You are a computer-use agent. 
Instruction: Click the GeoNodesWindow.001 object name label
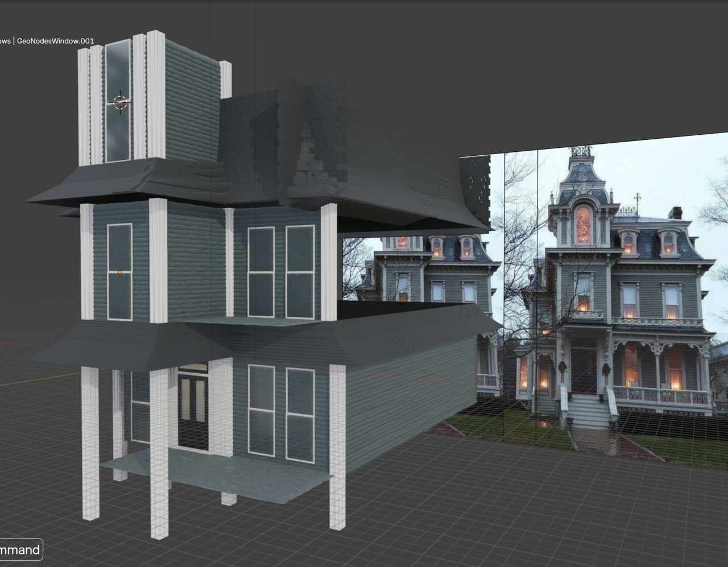pos(55,41)
